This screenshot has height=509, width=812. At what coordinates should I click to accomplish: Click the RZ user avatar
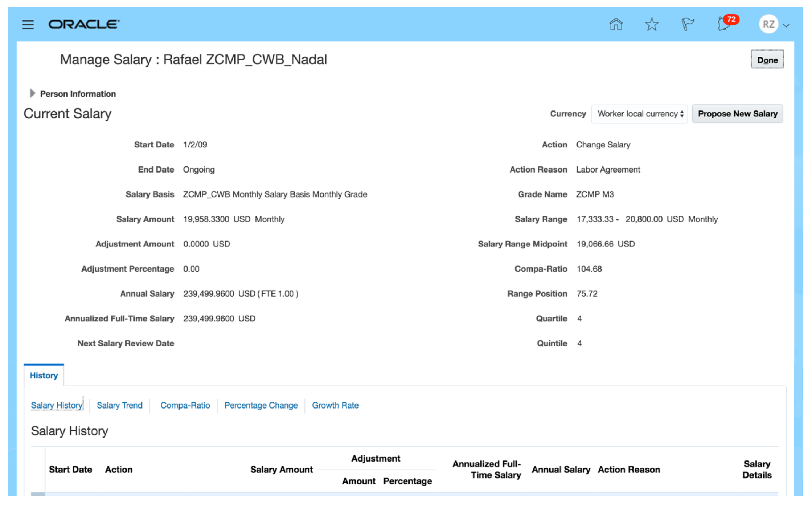pyautogui.click(x=769, y=24)
